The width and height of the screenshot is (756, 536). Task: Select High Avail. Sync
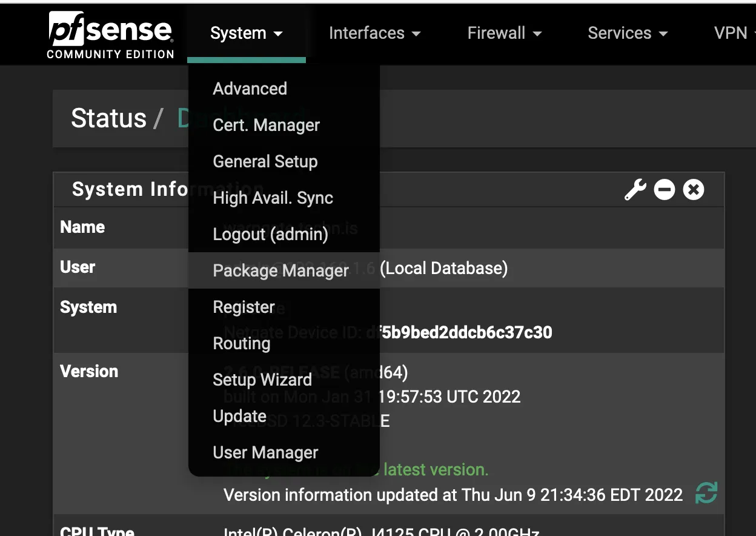coord(273,198)
